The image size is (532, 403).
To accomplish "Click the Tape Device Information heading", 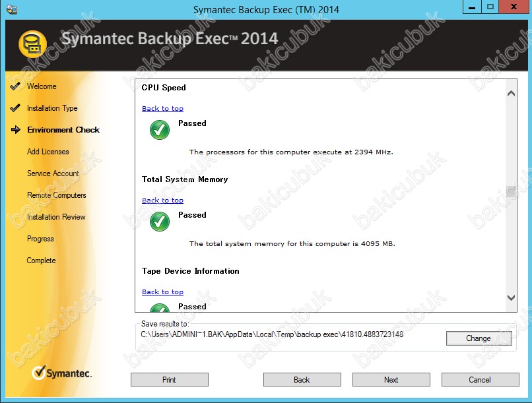I will tap(190, 271).
